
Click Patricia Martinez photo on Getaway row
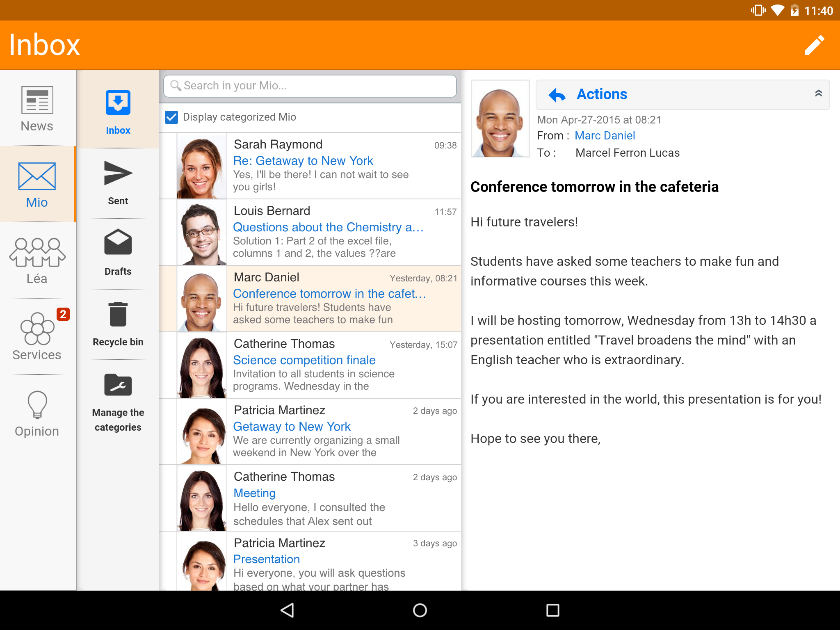[x=201, y=432]
